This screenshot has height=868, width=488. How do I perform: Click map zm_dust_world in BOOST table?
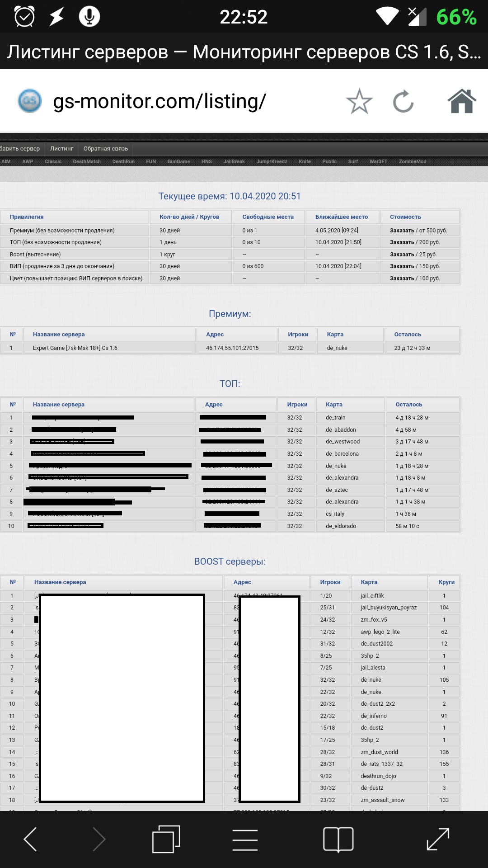click(x=379, y=752)
